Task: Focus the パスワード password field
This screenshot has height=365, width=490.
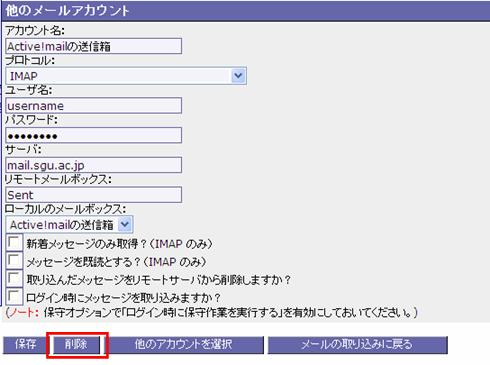Action: (93, 135)
